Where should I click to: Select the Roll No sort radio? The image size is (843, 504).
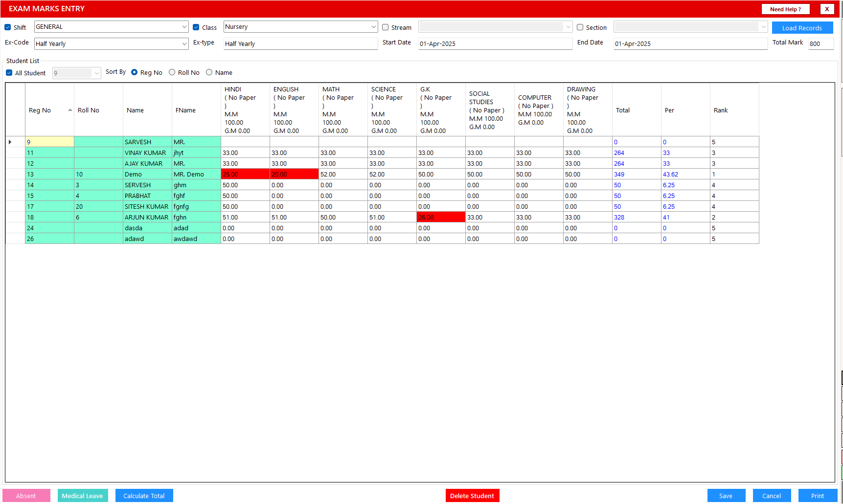tap(172, 72)
